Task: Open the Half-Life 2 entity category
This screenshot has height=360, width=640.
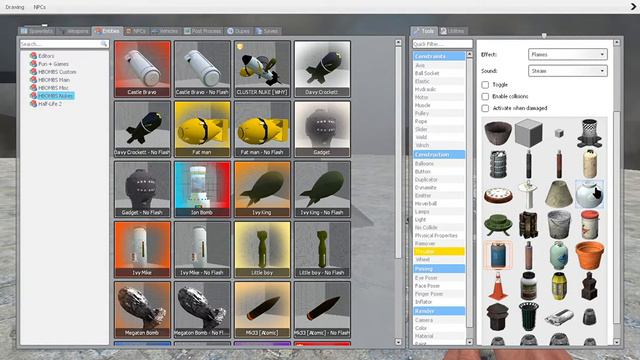Action: (50, 104)
